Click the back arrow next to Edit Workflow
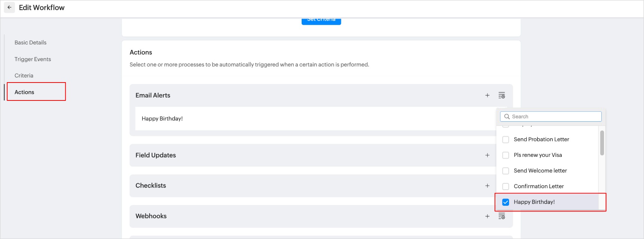Viewport: 644px width, 239px height. point(9,7)
